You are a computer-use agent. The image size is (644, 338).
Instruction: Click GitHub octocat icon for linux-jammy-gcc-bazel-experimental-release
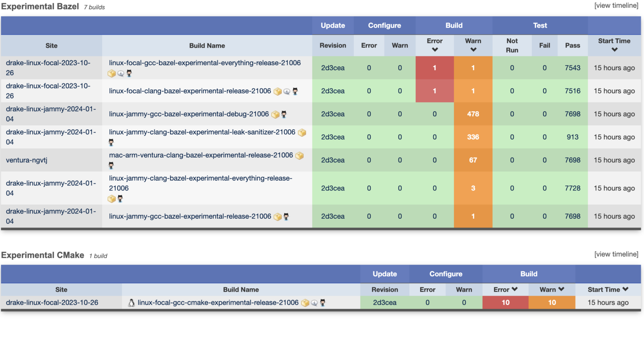pos(286,217)
